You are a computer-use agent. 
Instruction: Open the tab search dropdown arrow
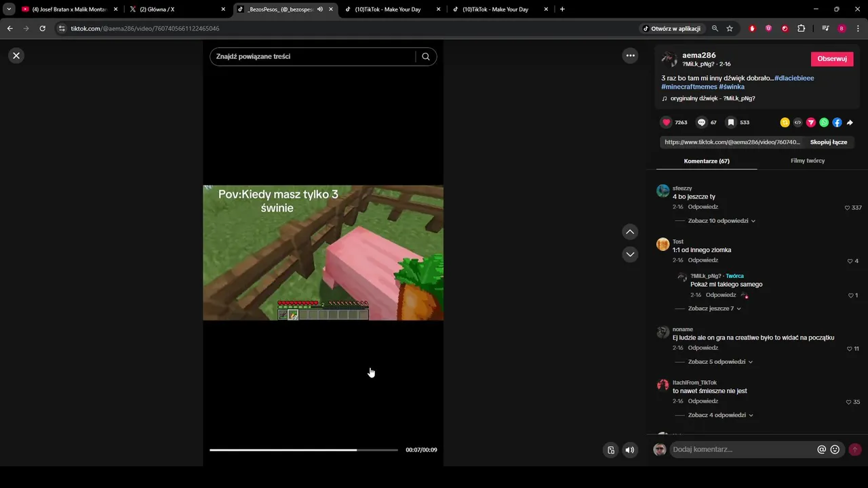(9, 9)
